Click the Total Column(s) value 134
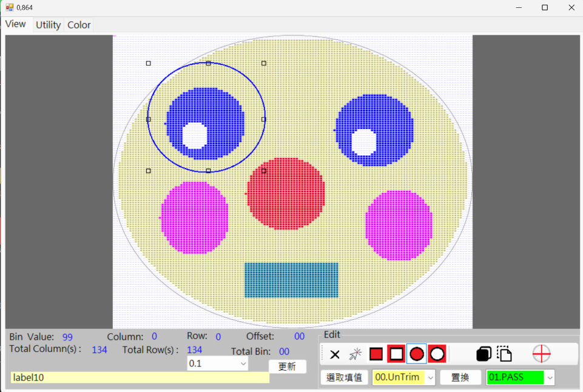This screenshot has width=583, height=392. pyautogui.click(x=99, y=350)
